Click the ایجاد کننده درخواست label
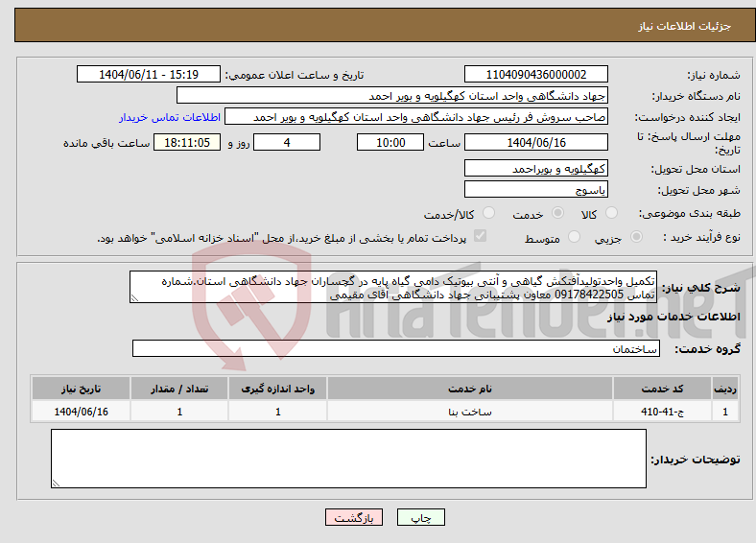Screen dimensions: 756x543 point(687,117)
